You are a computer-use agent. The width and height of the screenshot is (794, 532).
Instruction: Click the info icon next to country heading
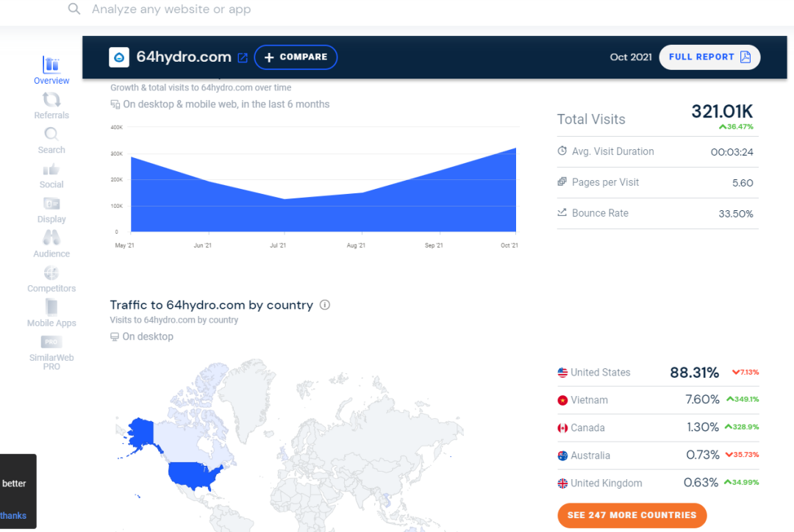coord(325,305)
